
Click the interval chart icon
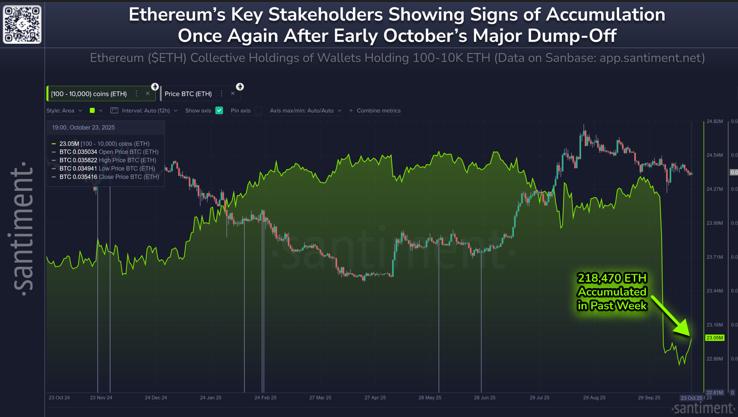click(114, 111)
